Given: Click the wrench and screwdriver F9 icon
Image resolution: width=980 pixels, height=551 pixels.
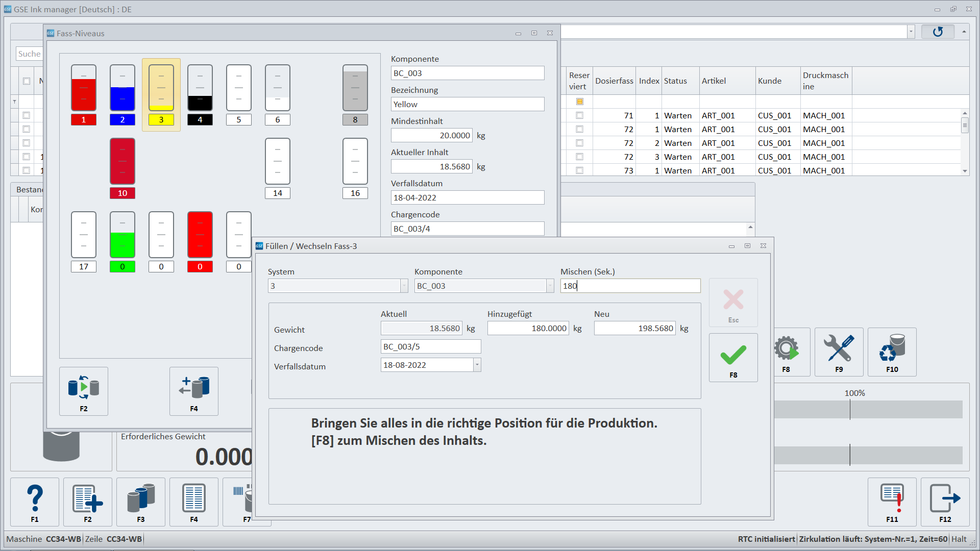Looking at the screenshot, I should (839, 352).
